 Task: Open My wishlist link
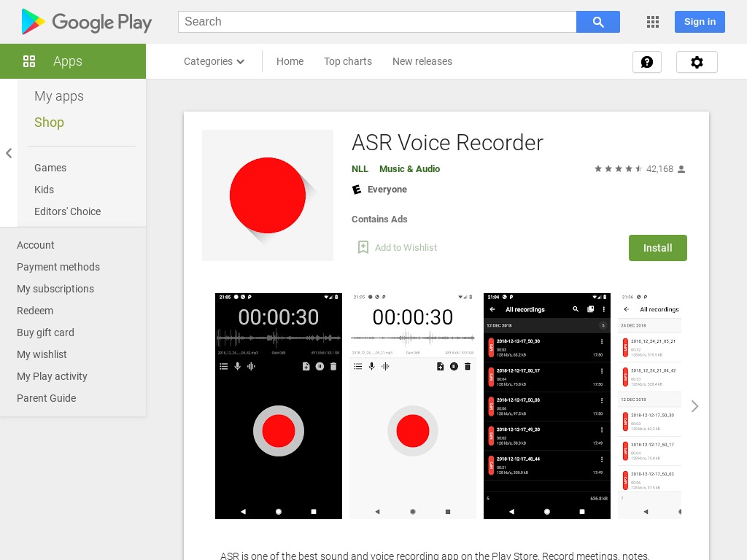pos(42,354)
